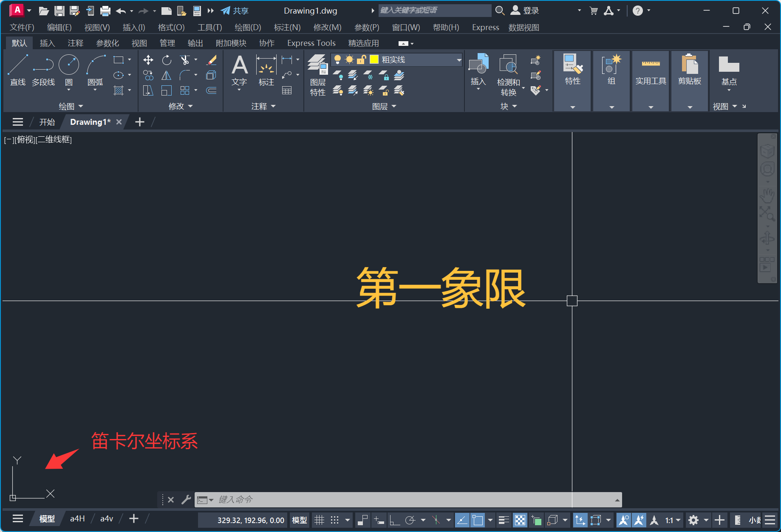Activate the Move tool

148,60
